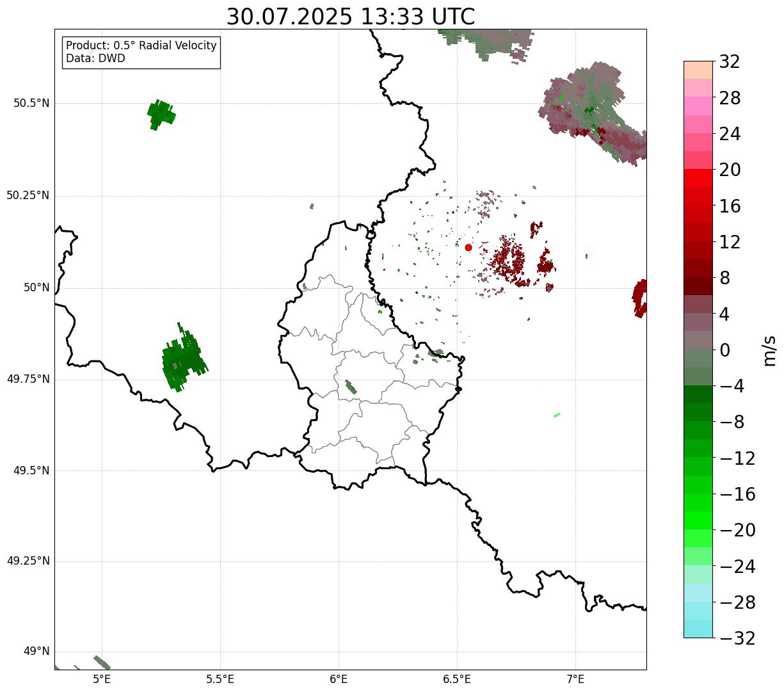Click the colorbar tick label 32
This screenshot has height=692, width=784.
click(730, 62)
